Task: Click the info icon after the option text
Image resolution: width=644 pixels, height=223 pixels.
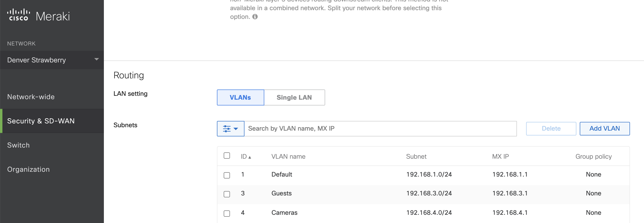Action: click(255, 17)
